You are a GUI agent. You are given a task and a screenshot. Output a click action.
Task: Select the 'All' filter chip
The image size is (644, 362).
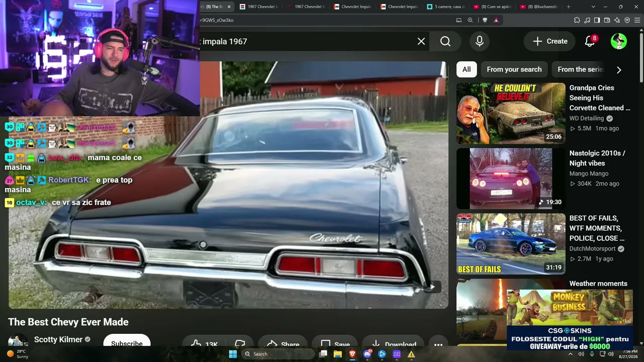466,69
